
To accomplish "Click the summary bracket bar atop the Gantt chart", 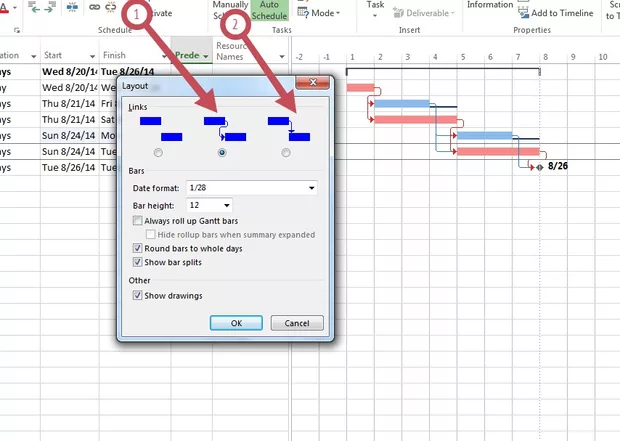I will click(443, 71).
